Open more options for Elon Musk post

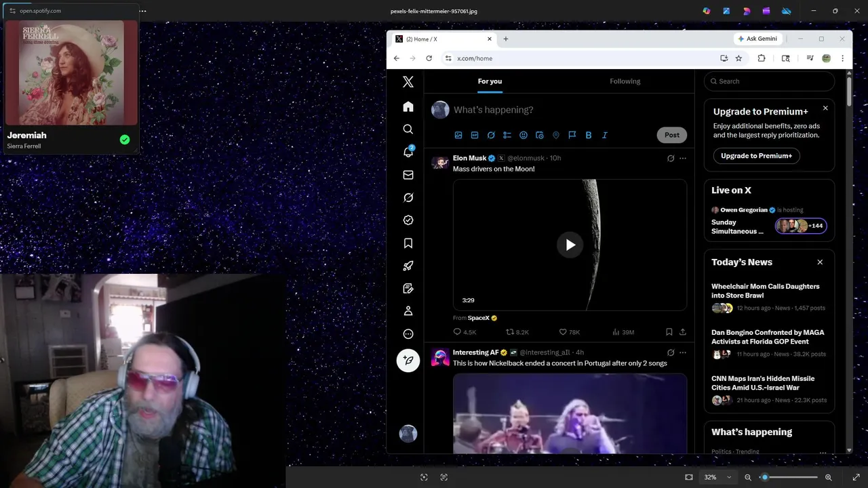pos(683,158)
